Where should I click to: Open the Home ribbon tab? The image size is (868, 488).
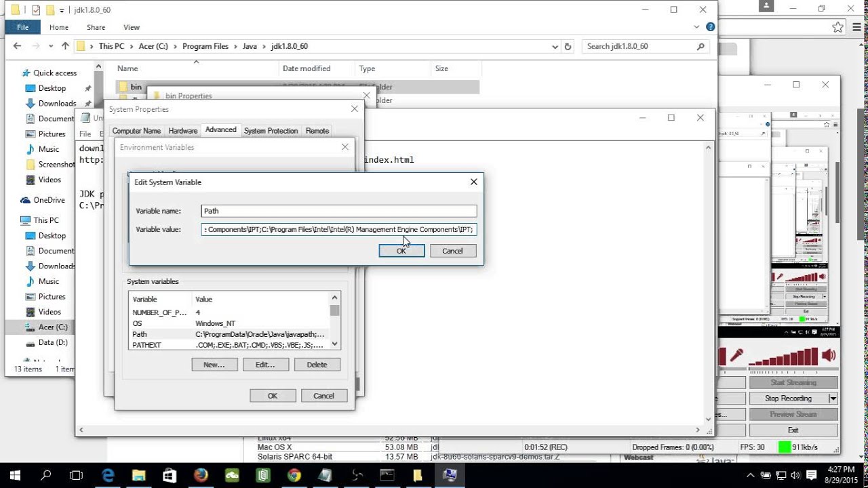pos(59,27)
